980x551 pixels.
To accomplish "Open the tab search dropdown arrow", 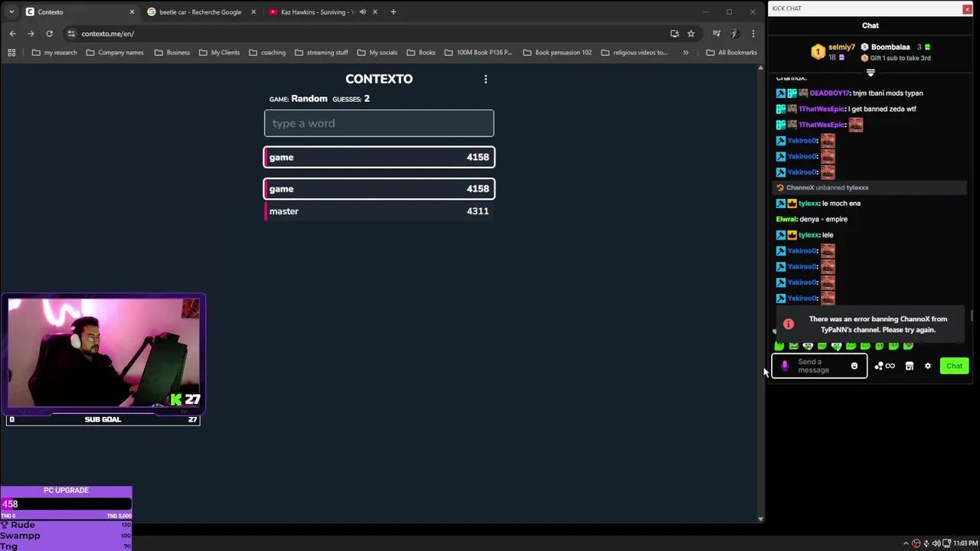I will [11, 12].
